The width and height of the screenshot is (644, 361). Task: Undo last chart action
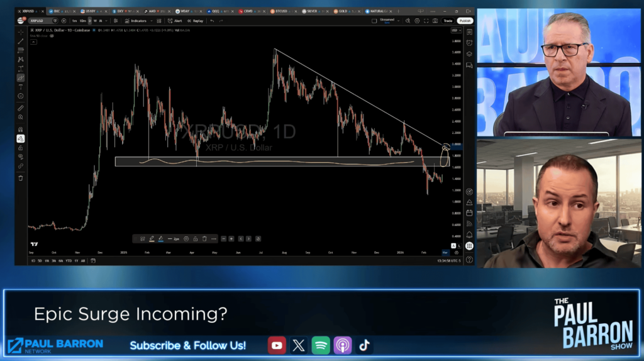(x=213, y=21)
